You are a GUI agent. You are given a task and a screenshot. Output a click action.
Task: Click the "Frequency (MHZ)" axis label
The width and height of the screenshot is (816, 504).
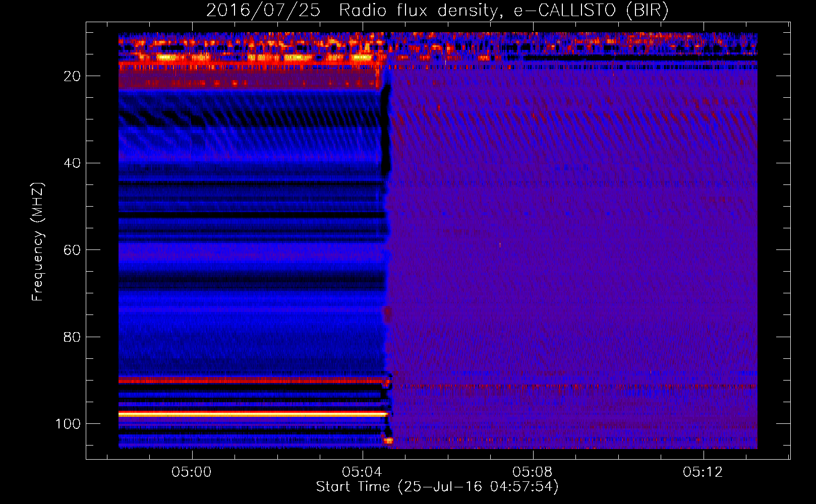(38, 242)
